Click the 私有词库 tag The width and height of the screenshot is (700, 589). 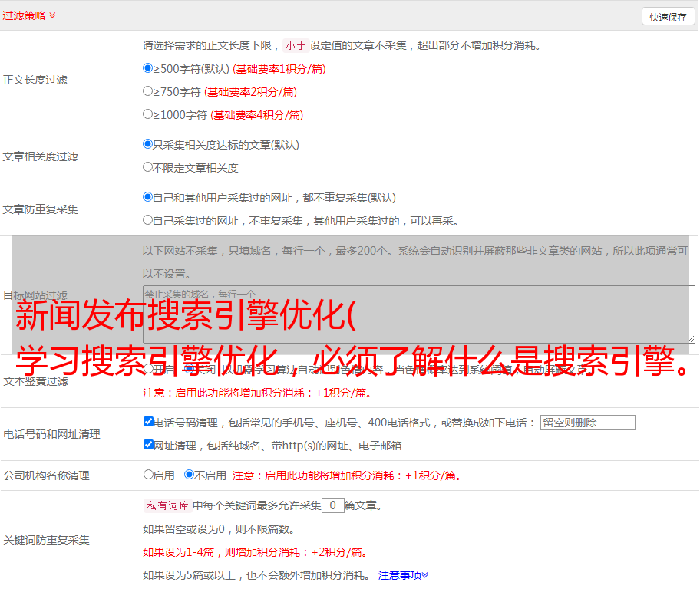pyautogui.click(x=168, y=505)
